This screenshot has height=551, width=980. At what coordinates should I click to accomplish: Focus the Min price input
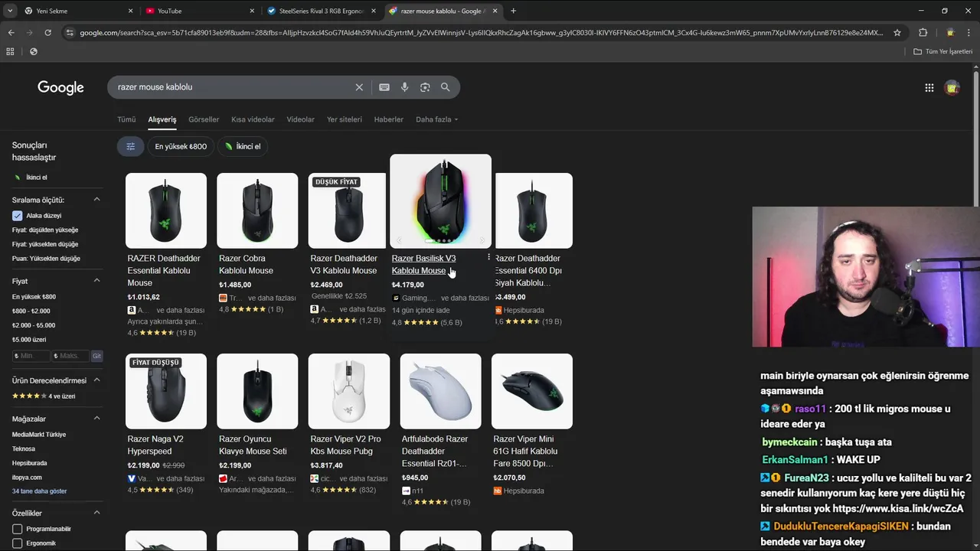31,356
